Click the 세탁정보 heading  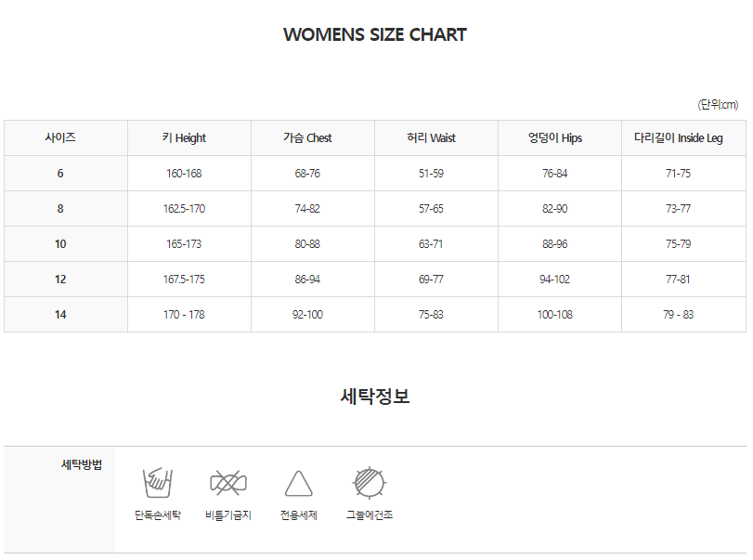coord(375,397)
